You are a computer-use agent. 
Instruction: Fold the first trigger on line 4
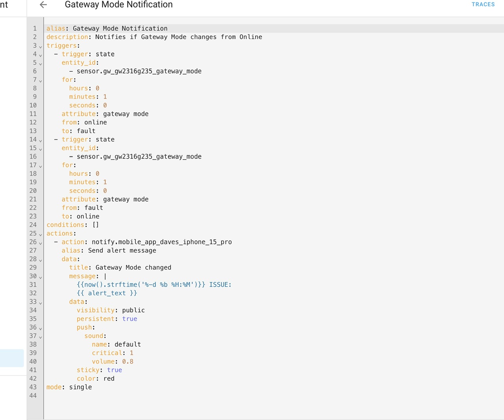tap(40, 55)
